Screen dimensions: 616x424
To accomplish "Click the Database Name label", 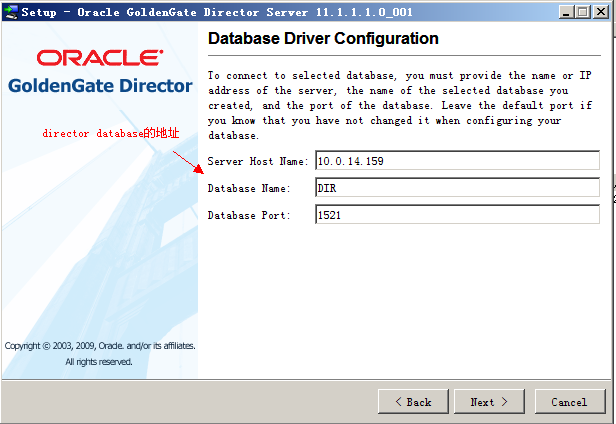I will pyautogui.click(x=249, y=189).
